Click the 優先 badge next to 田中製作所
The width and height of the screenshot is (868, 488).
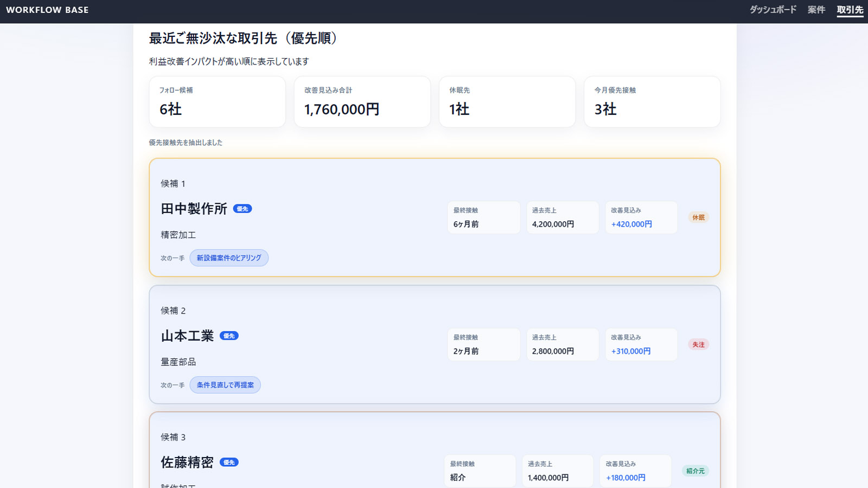tap(242, 209)
